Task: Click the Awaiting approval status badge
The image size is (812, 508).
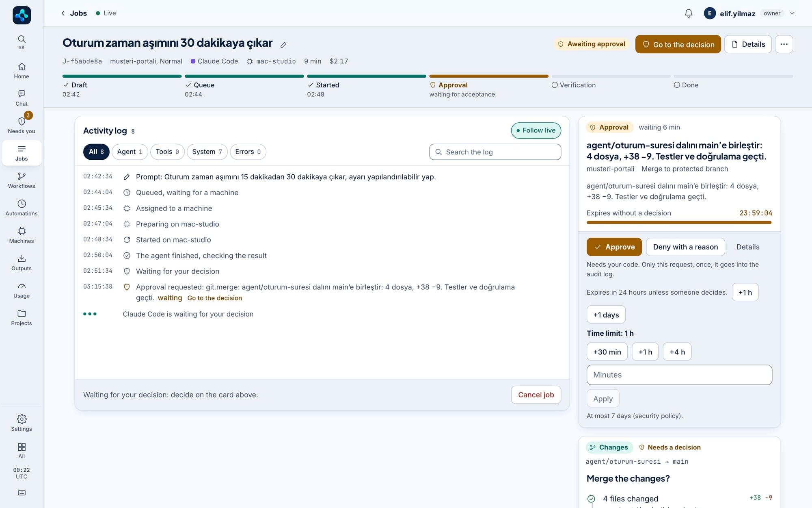Action: coord(592,44)
